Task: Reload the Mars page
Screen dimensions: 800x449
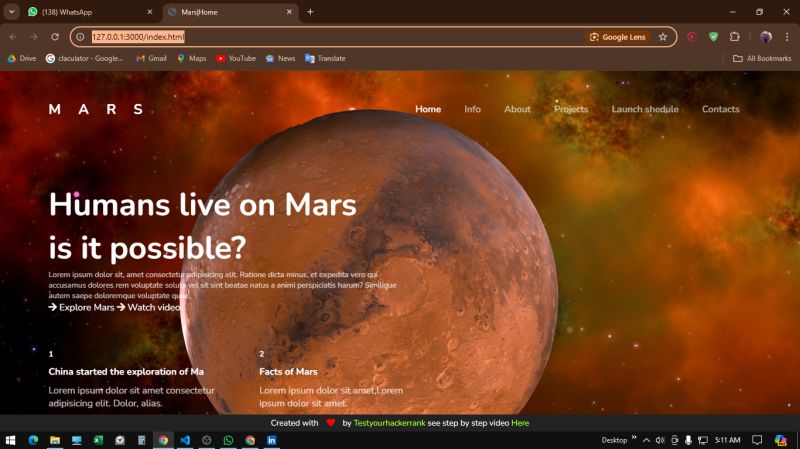Action: click(55, 37)
